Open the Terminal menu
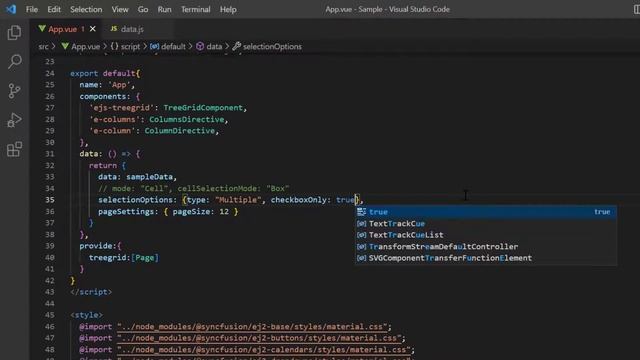The image size is (640, 360). click(196, 9)
